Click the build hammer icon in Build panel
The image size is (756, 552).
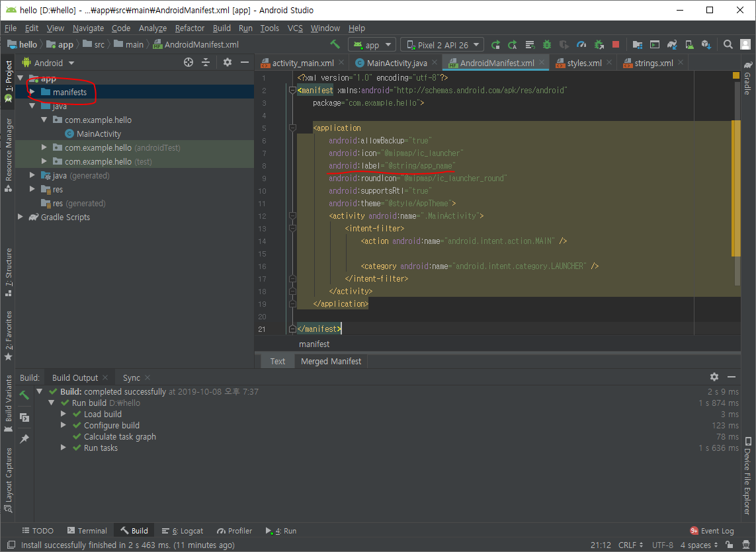24,395
